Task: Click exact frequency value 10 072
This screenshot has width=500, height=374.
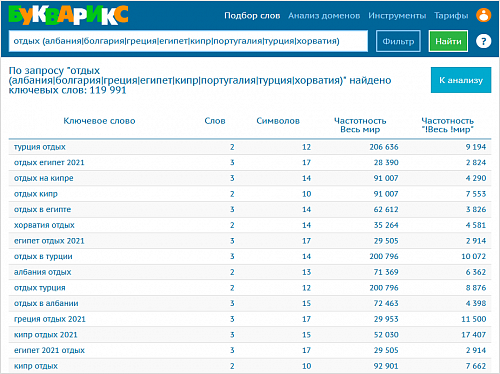Action: [474, 257]
